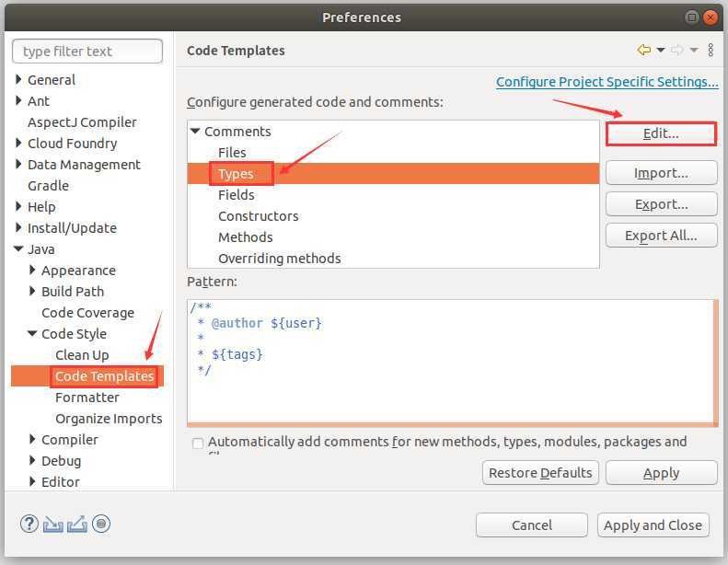Click the Edit... button

coord(661,133)
